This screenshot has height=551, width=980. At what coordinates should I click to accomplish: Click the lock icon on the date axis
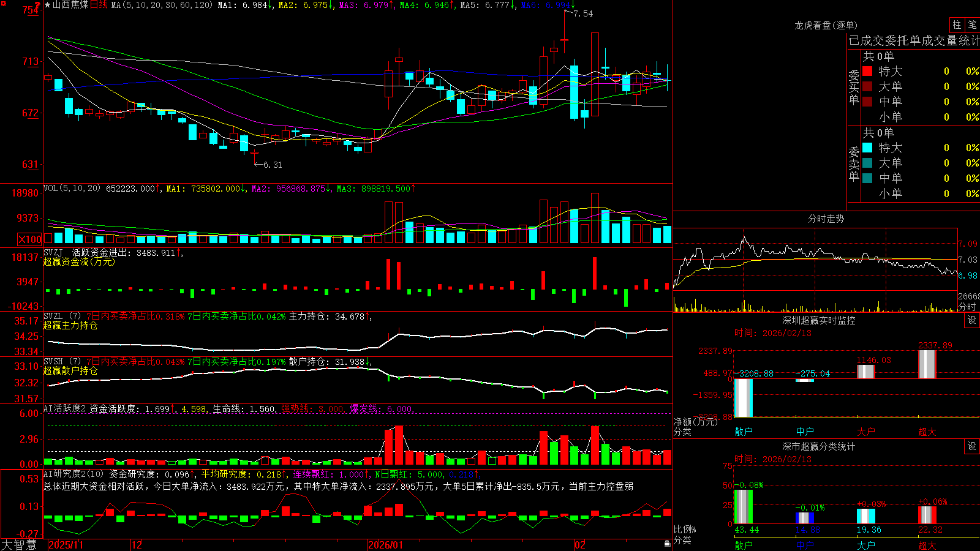[667, 544]
